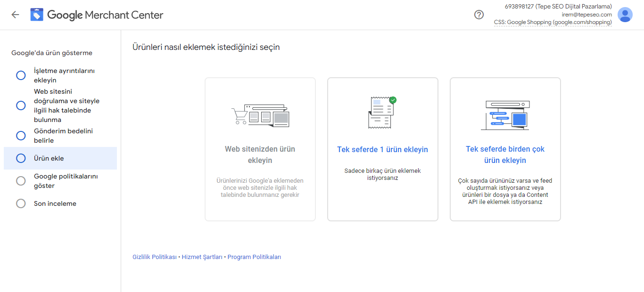The width and height of the screenshot is (644, 292).
Task: Open the account profile avatar
Action: [625, 15]
